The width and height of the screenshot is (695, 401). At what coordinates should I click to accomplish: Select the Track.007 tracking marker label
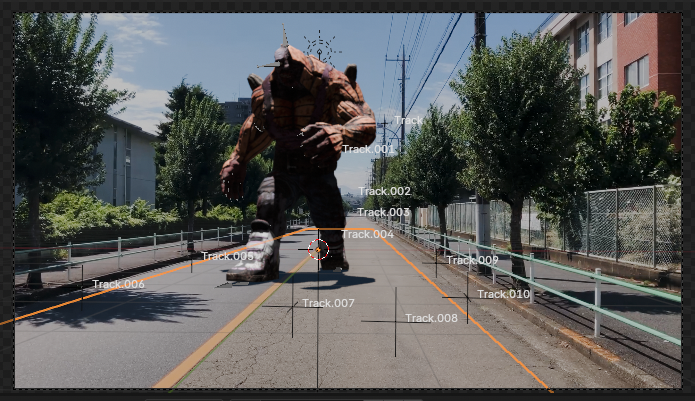tap(328, 303)
